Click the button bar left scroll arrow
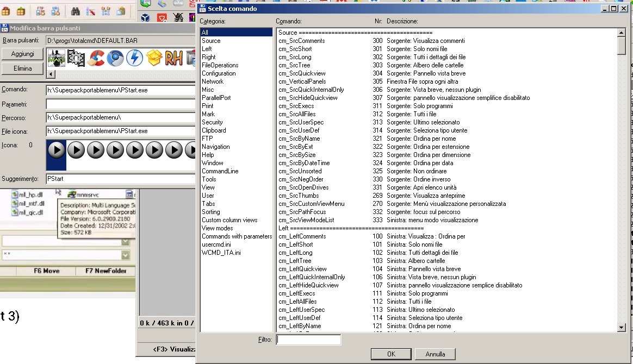This screenshot has height=364, width=633. click(51, 74)
